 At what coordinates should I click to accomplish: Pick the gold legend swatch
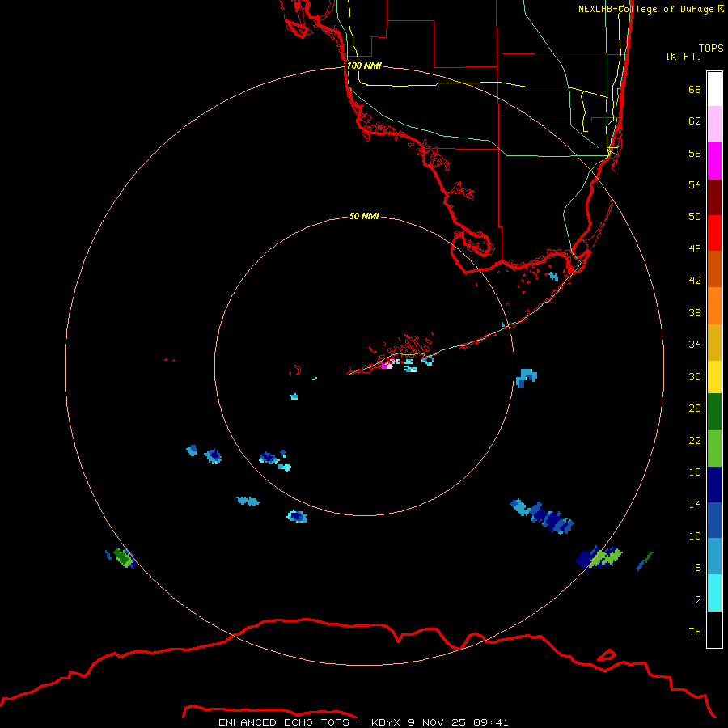click(714, 341)
